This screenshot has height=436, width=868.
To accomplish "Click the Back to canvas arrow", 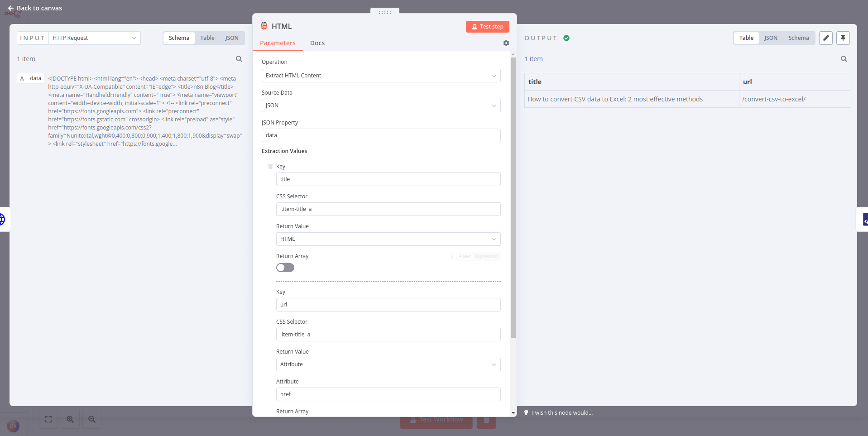I will [x=11, y=8].
